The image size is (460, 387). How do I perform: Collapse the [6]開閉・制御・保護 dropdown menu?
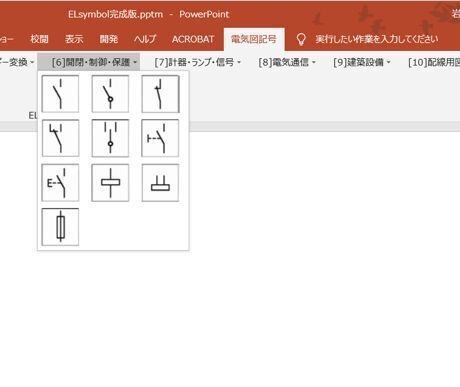click(89, 62)
